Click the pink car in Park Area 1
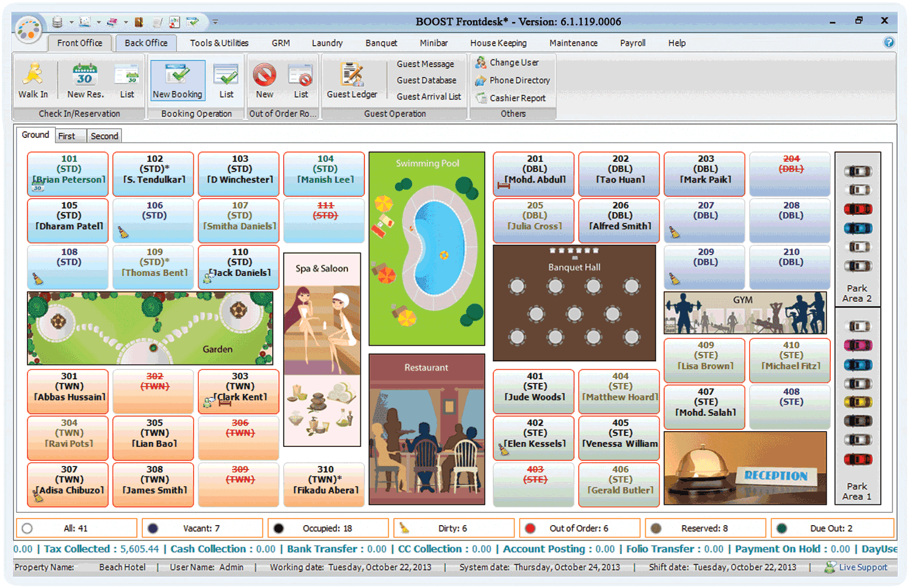The image size is (909, 588). tap(858, 345)
